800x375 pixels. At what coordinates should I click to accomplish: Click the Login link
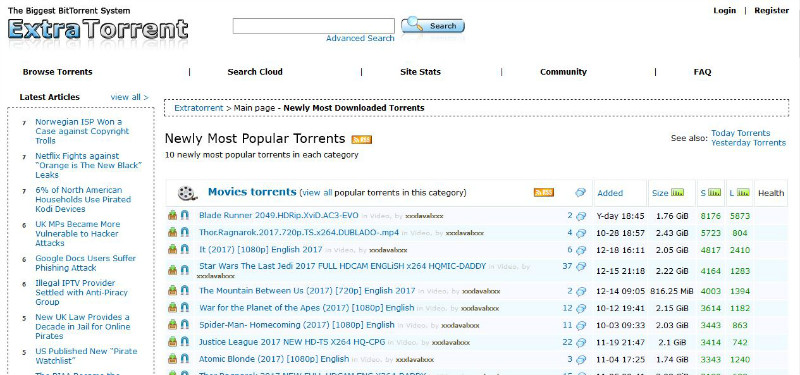(x=724, y=10)
